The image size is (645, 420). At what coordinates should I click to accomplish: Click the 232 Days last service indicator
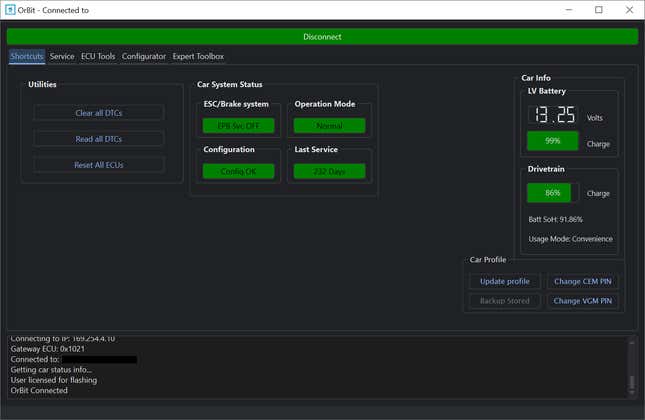pyautogui.click(x=329, y=171)
